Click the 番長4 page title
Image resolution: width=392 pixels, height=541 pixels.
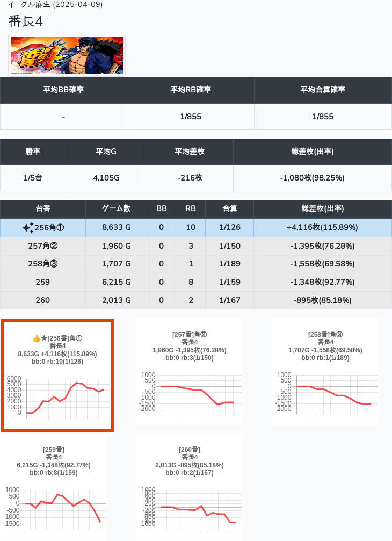click(26, 21)
